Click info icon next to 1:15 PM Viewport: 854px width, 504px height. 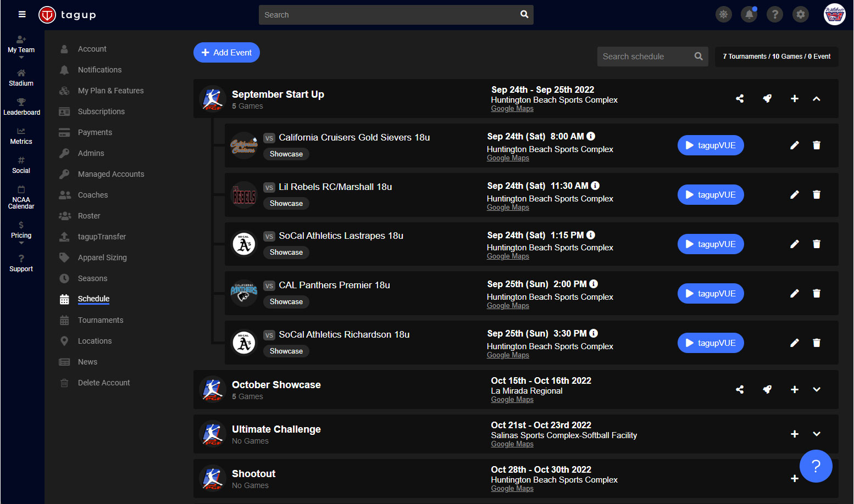click(591, 235)
